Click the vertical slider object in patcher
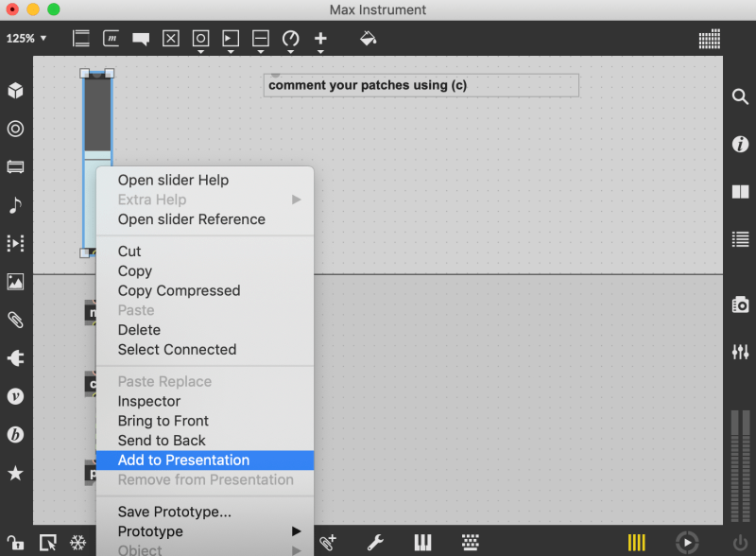This screenshot has height=556, width=756. tap(97, 121)
